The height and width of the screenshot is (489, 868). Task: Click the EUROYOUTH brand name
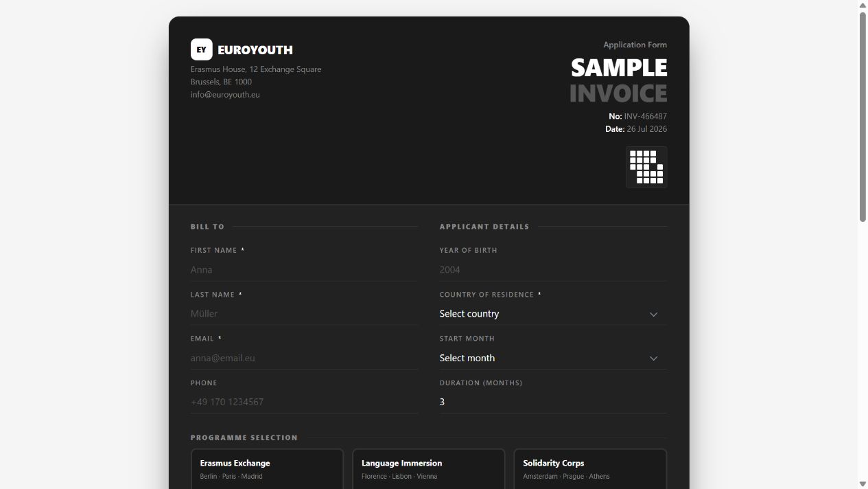pos(255,50)
